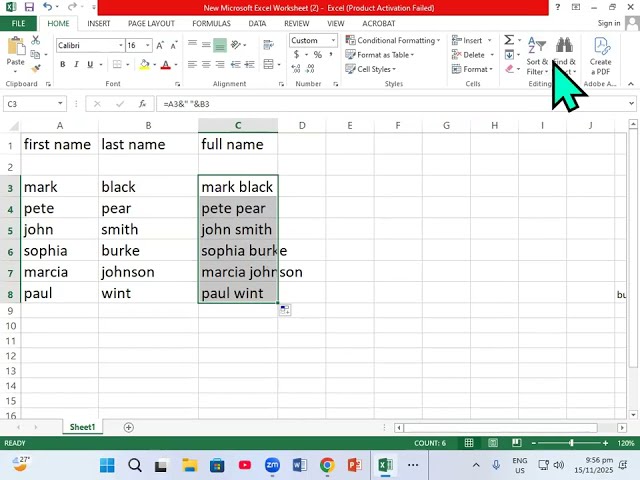The height and width of the screenshot is (480, 640).
Task: Click the Clear eraser icon
Action: (509, 69)
